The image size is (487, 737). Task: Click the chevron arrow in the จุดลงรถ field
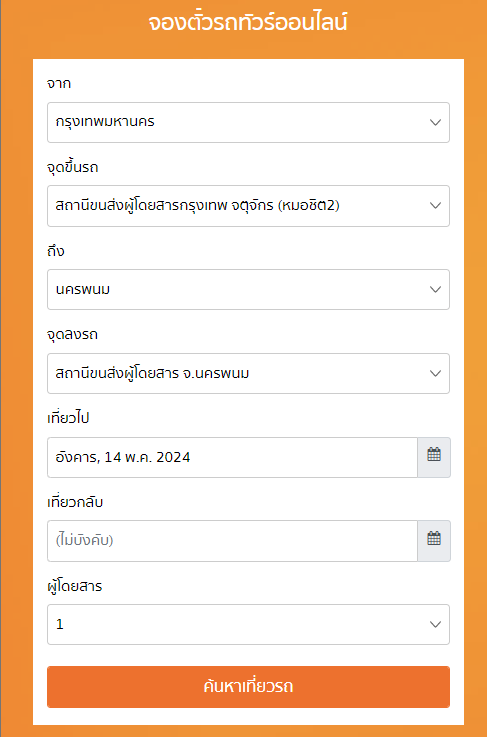click(435, 373)
